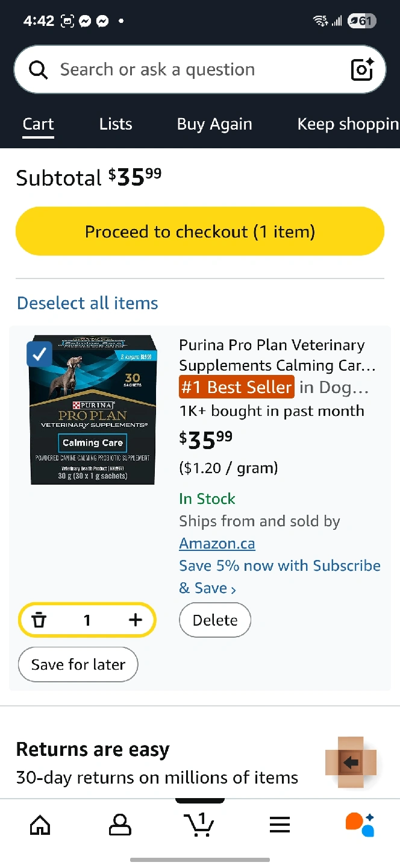400x868 pixels.
Task: Switch to the Buy Again tab
Action: tap(214, 124)
